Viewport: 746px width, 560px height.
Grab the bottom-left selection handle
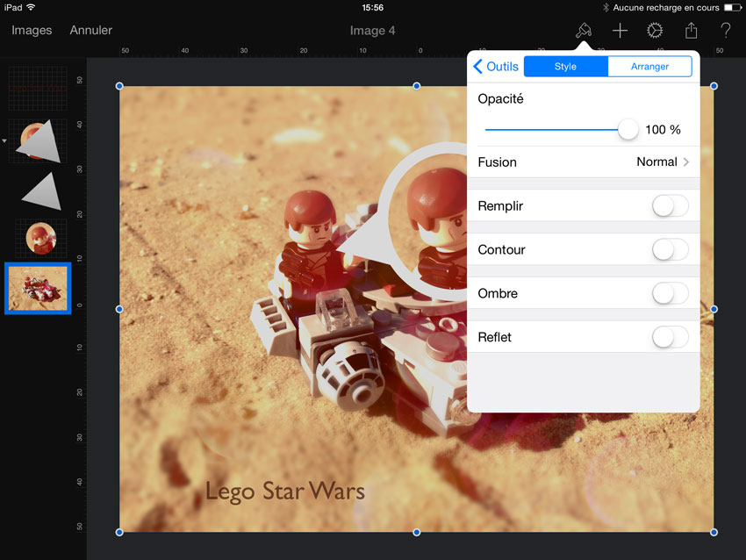(119, 533)
